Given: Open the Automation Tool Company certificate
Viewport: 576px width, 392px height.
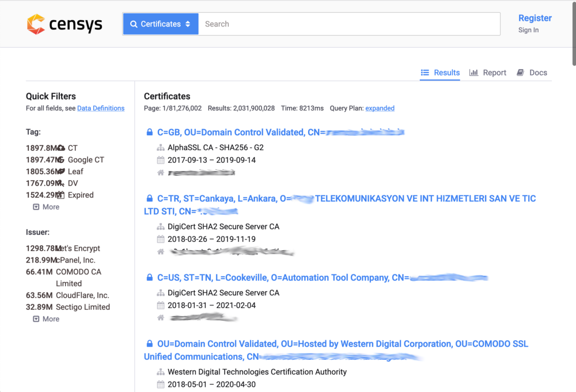Looking at the screenshot, I should (x=323, y=277).
